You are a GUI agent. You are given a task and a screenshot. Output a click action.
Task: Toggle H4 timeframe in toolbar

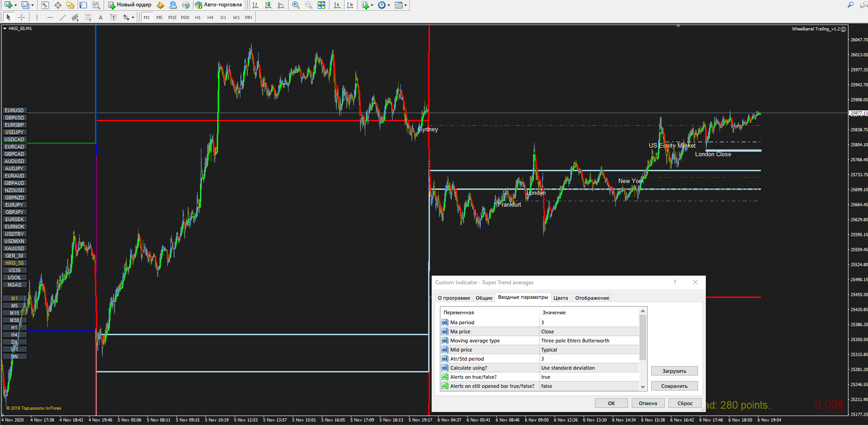pyautogui.click(x=210, y=17)
